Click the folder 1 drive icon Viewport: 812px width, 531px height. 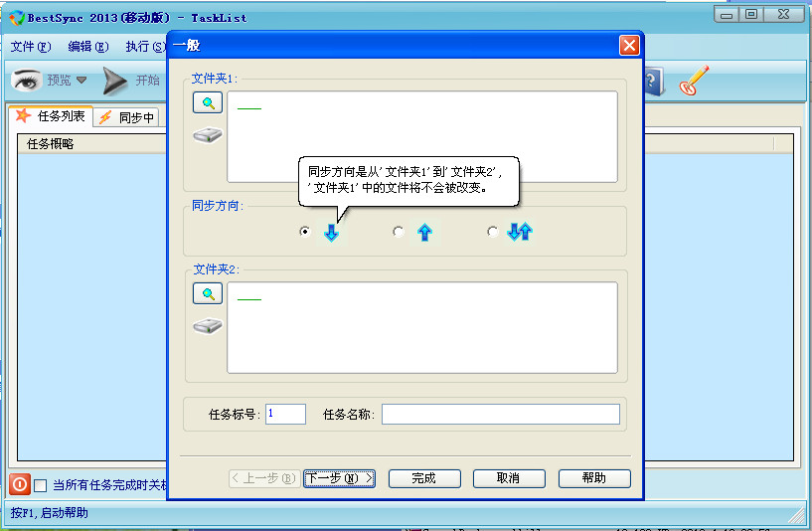click(x=208, y=135)
